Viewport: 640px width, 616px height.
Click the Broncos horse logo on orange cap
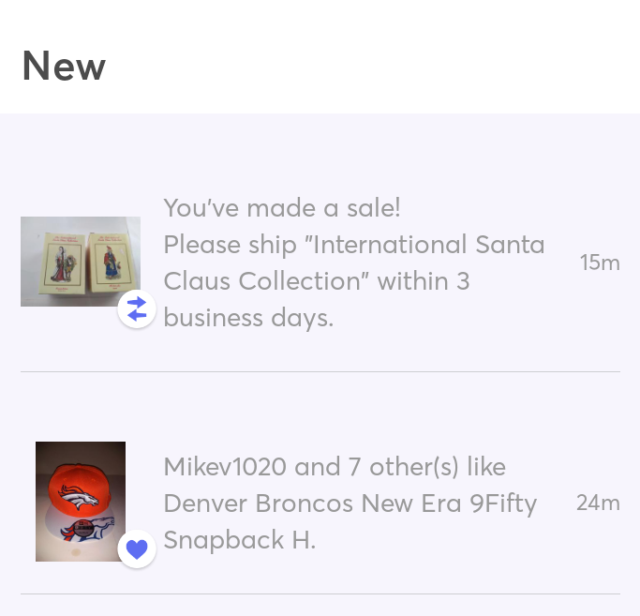pyautogui.click(x=79, y=497)
